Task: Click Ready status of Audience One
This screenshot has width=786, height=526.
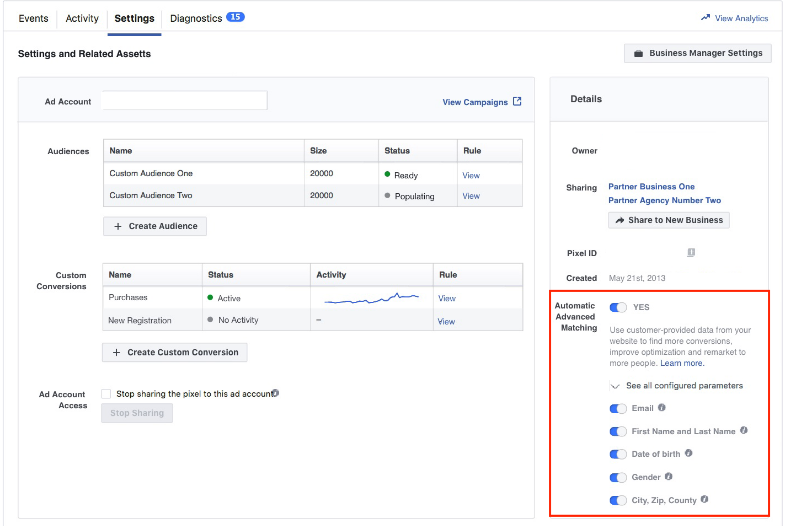Action: click(406, 176)
